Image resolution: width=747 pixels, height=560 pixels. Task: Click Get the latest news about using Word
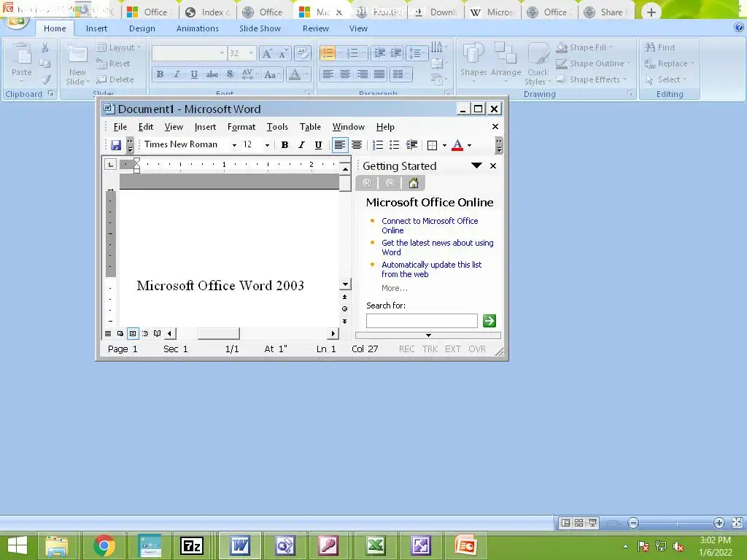438,248
